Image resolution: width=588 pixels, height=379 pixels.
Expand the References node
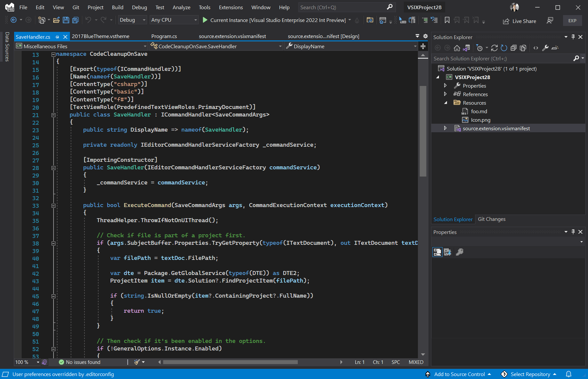445,94
